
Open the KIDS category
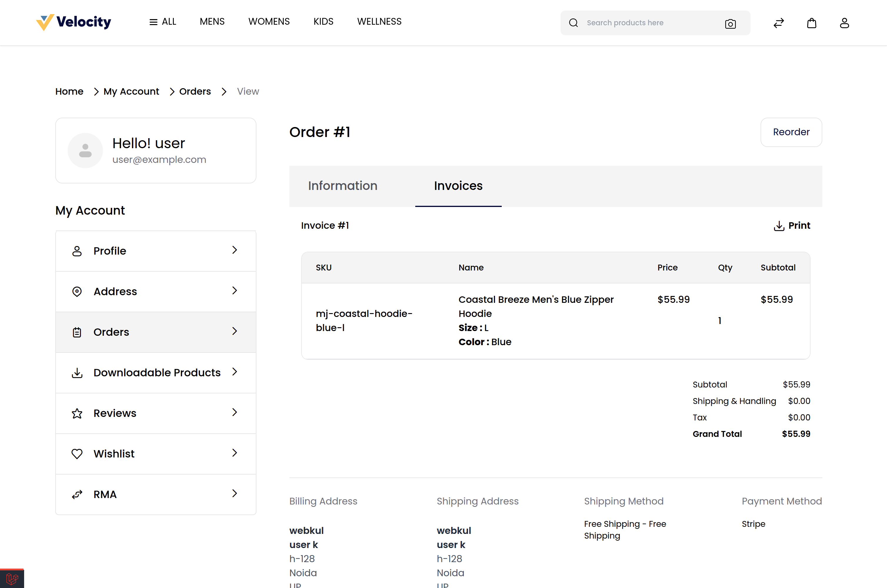point(323,22)
